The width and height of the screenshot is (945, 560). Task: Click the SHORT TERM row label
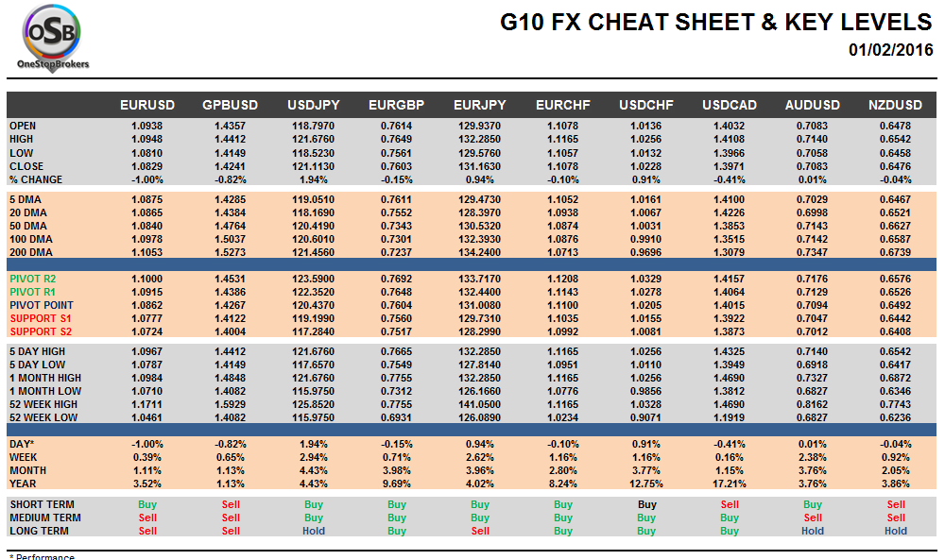tap(42, 505)
